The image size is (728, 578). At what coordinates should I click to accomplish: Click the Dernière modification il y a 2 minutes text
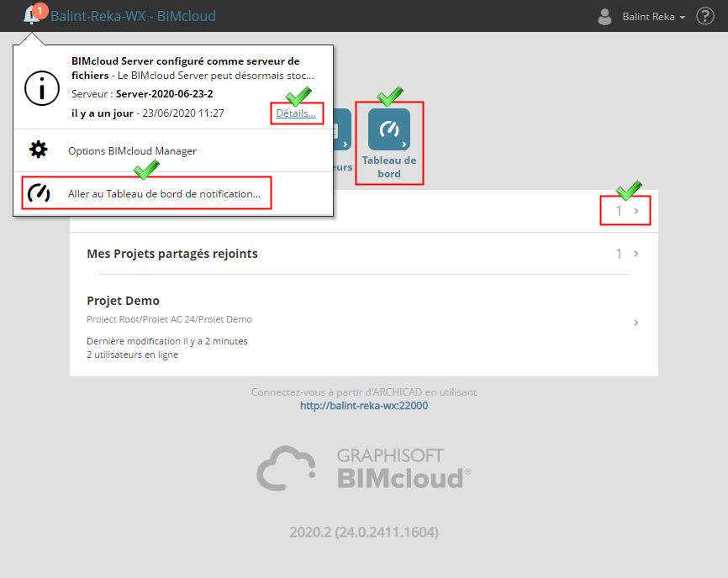167,341
